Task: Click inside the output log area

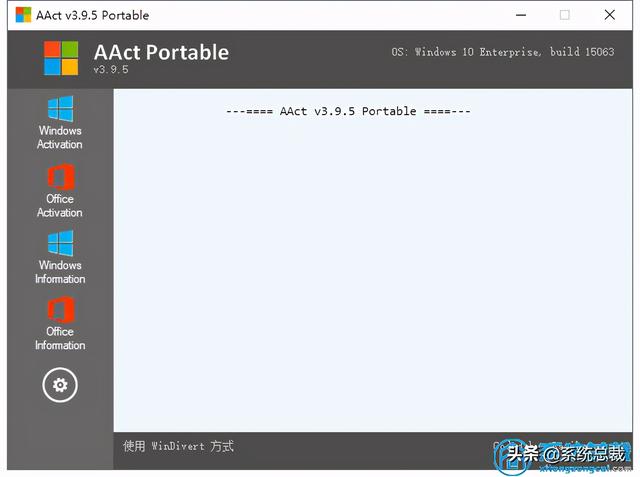Action: (373, 260)
